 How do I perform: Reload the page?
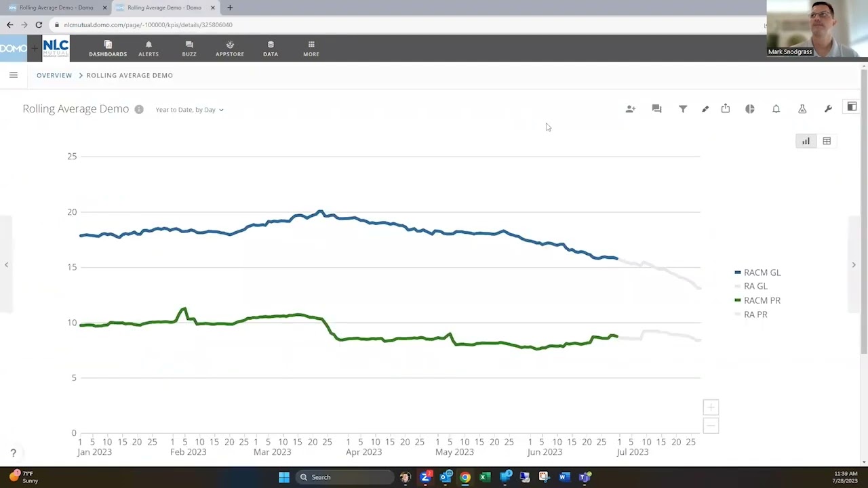[x=39, y=25]
